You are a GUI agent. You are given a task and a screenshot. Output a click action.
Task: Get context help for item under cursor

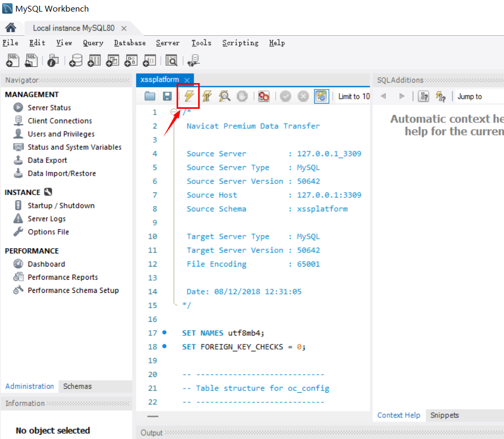423,96
